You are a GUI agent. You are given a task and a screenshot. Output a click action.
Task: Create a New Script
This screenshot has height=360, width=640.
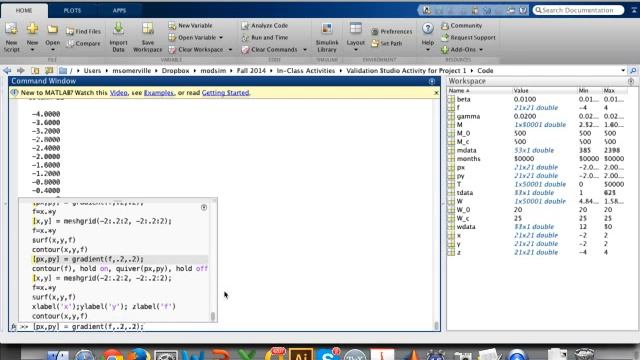point(11,38)
